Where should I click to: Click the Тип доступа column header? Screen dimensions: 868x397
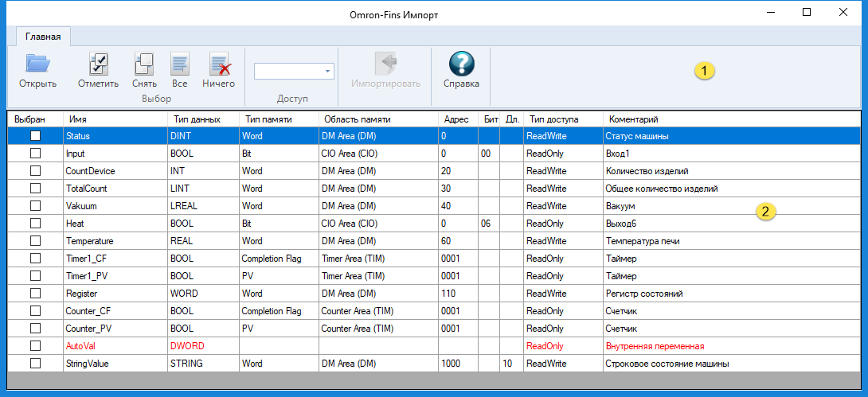[x=564, y=119]
